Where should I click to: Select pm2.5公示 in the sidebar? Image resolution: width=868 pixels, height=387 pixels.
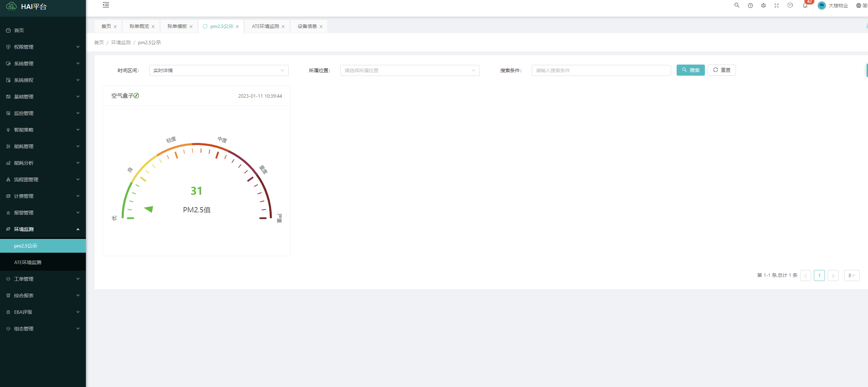43,246
